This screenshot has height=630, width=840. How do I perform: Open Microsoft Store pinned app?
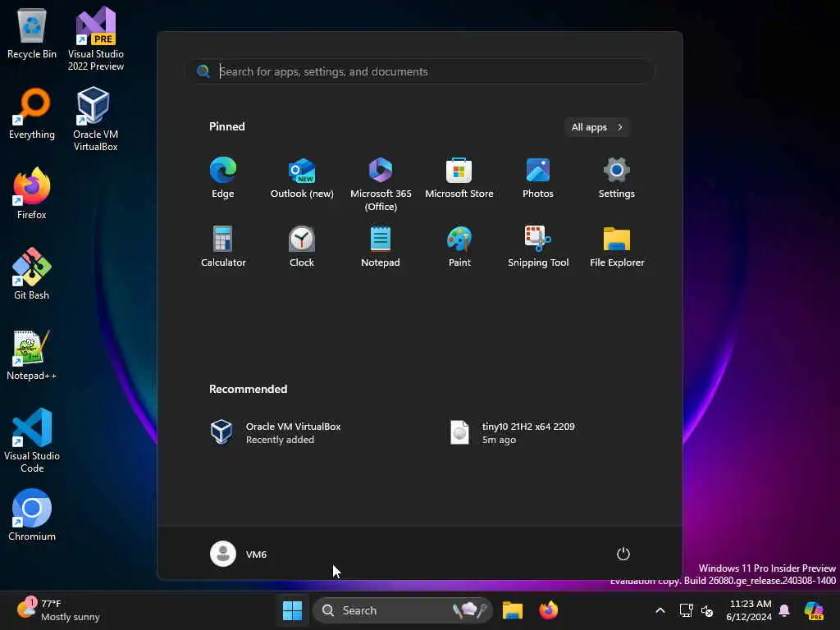pyautogui.click(x=459, y=178)
